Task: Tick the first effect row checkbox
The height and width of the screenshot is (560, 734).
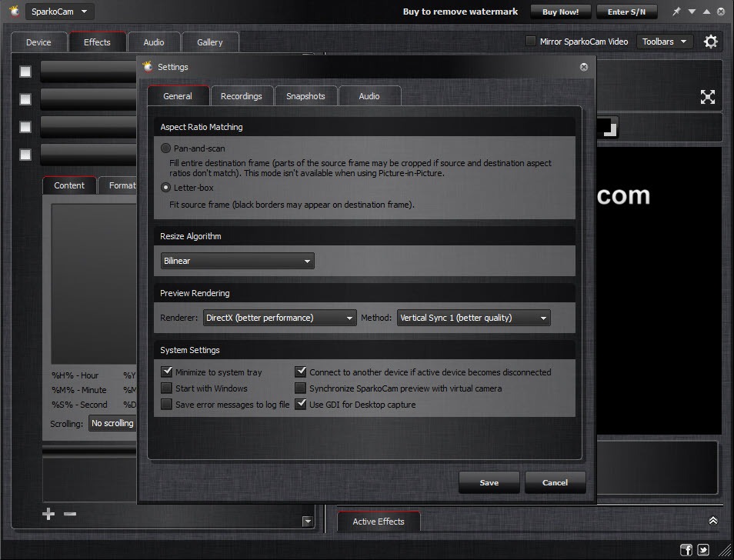Action: pos(25,72)
